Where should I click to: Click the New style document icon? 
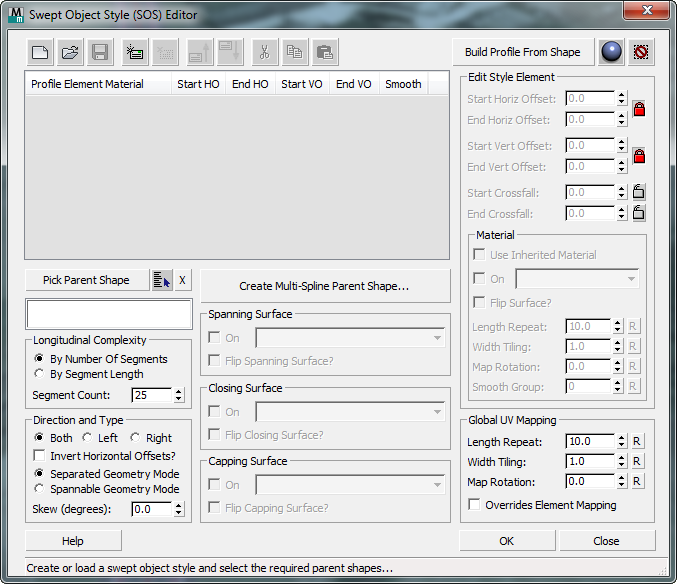(40, 52)
